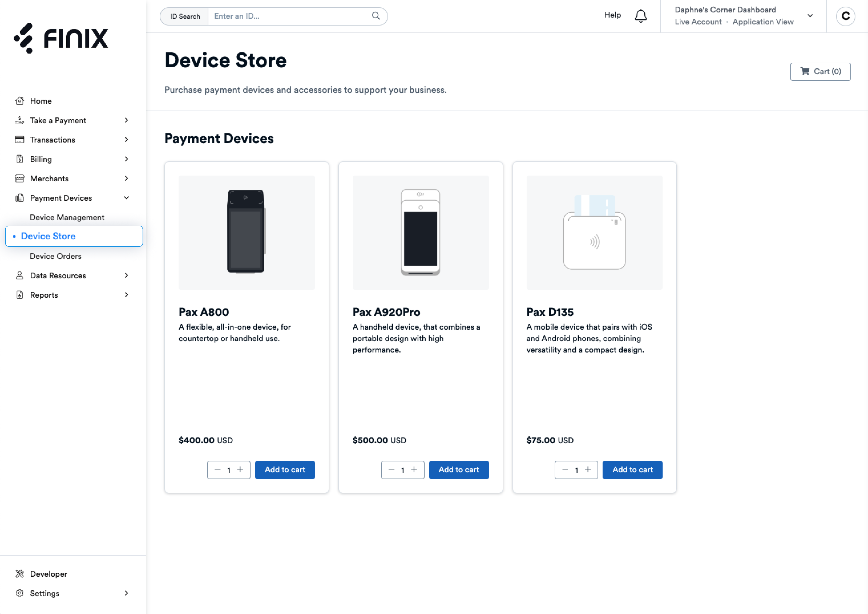Expand the Transactions submenu chevron
Image resolution: width=868 pixels, height=614 pixels.
(x=126, y=139)
